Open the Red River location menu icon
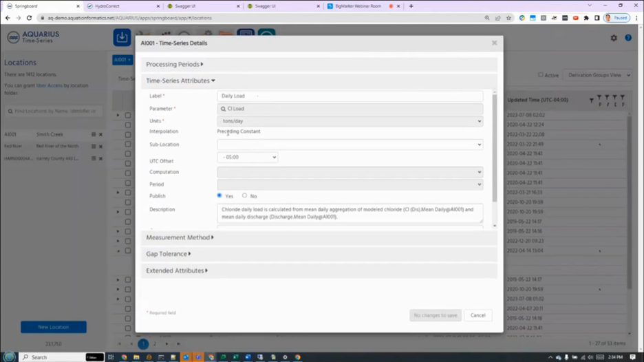Screen dimensions: 644x362 [x=94, y=147]
